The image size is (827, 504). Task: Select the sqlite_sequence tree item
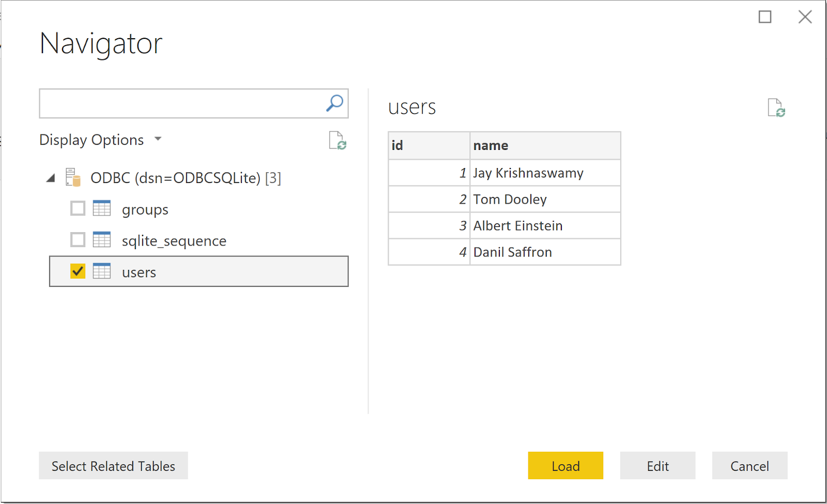[x=174, y=240]
